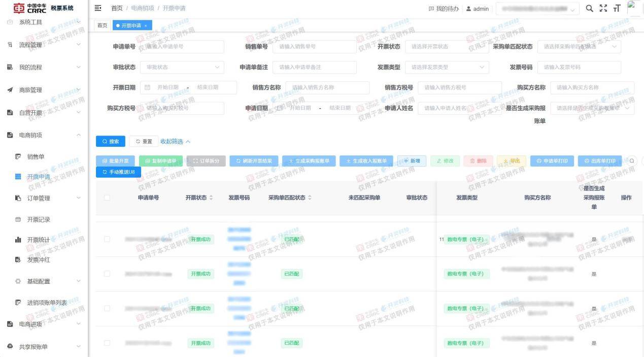Open the font size setting icon

pyautogui.click(x=617, y=8)
